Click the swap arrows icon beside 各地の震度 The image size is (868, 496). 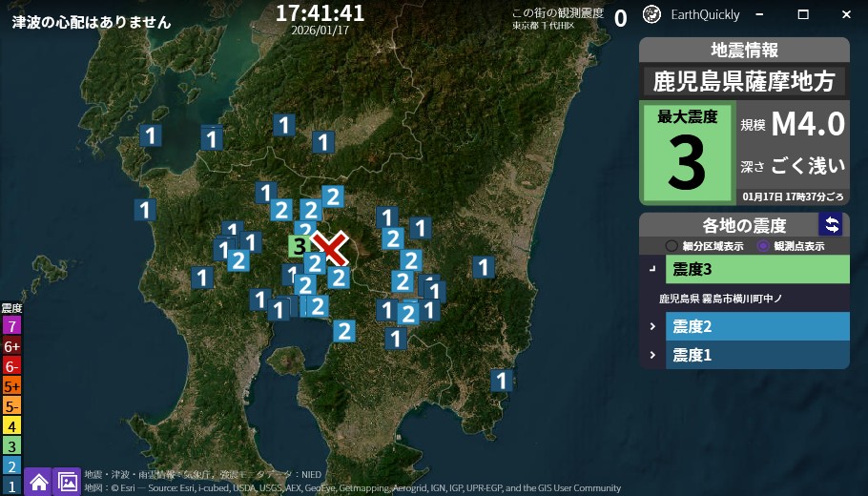pos(831,224)
